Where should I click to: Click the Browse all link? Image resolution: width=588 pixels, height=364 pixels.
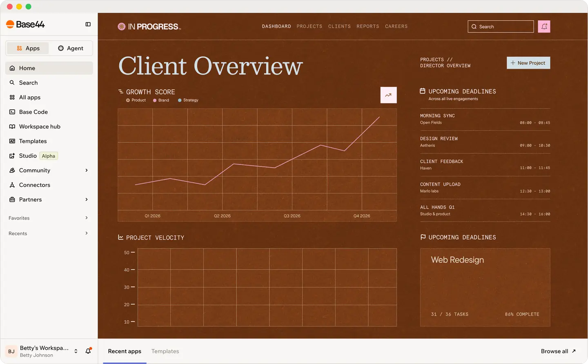558,351
